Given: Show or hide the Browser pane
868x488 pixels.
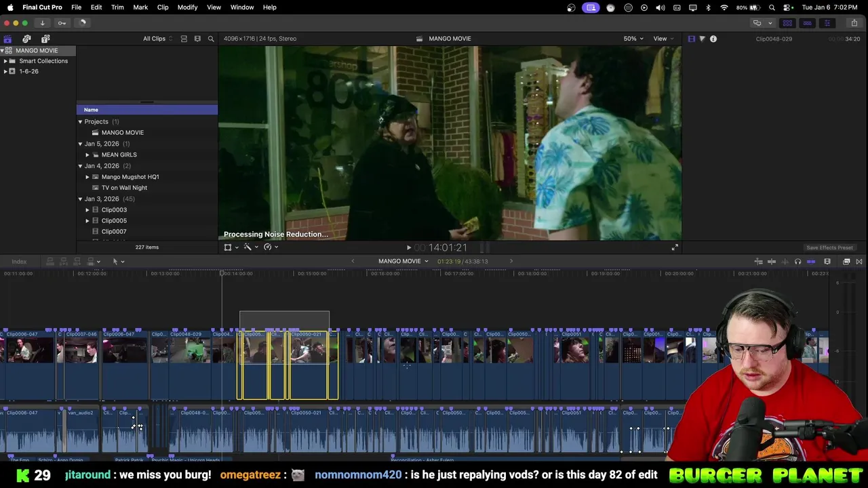Looking at the screenshot, I should coord(787,23).
